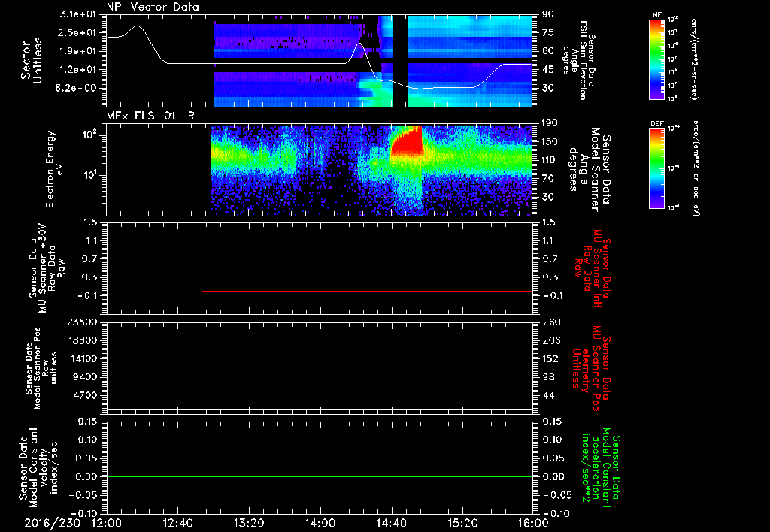
Task: Click the red 'MU Scanner Init Raw Data' label
Action: coord(593,268)
